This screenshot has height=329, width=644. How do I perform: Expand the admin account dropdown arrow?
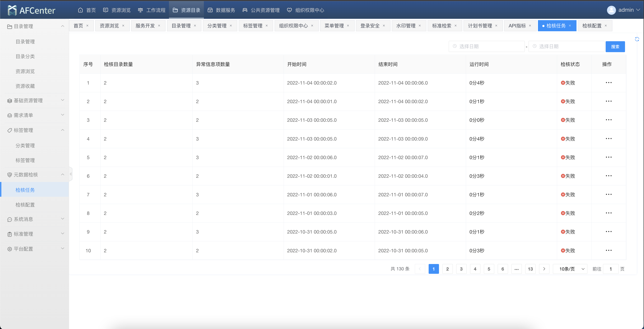click(x=638, y=10)
